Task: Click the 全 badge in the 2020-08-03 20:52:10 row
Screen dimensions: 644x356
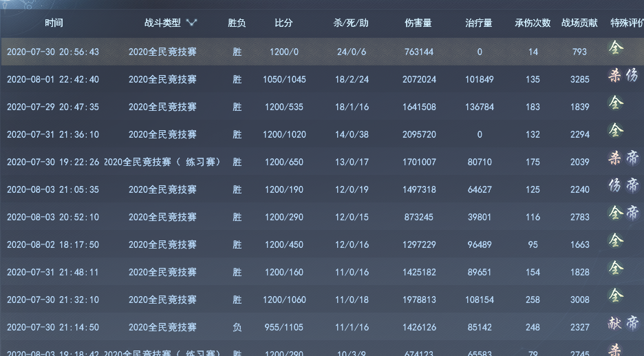Action: pos(615,213)
